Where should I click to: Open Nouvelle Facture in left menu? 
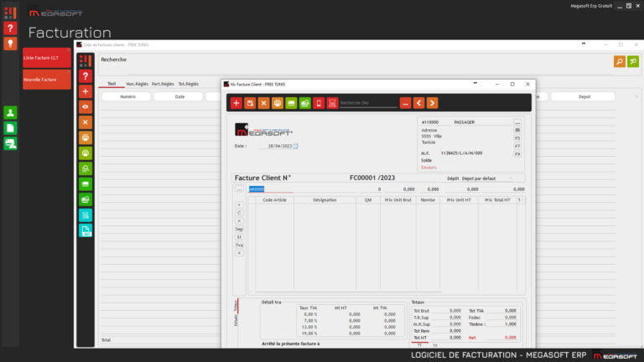47,80
